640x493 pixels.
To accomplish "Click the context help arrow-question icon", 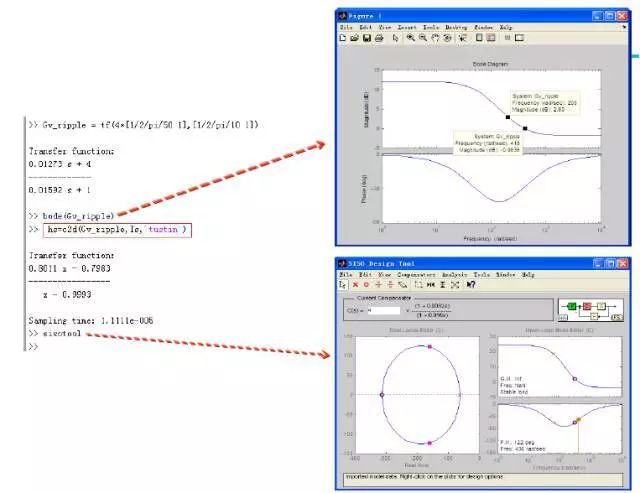I will [471, 284].
